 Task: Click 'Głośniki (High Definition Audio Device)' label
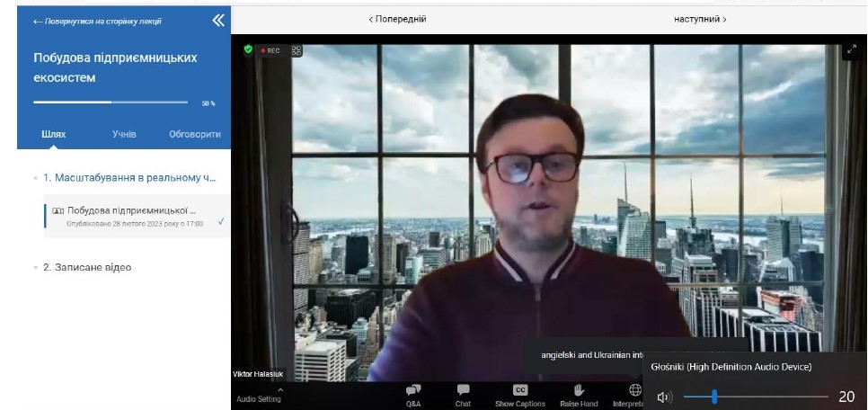[x=731, y=367]
